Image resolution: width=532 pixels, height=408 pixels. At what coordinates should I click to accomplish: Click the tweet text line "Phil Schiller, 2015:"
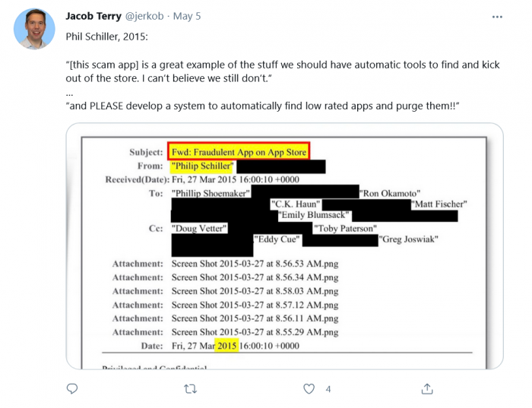pos(109,36)
